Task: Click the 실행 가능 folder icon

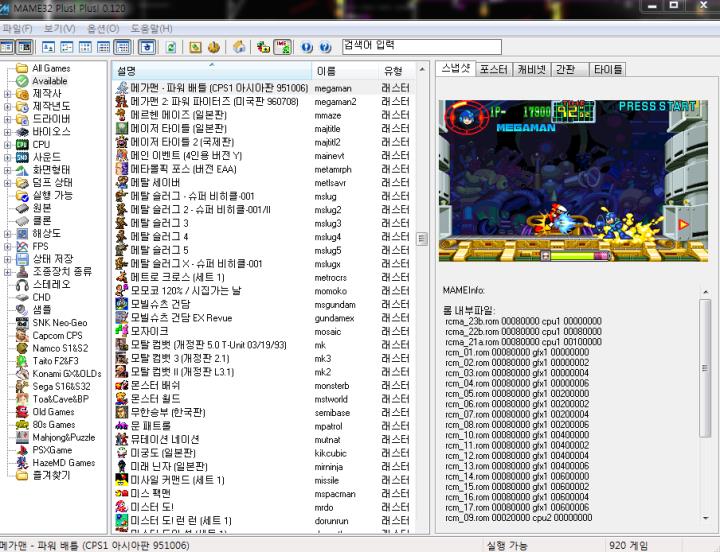Action: pos(22,195)
